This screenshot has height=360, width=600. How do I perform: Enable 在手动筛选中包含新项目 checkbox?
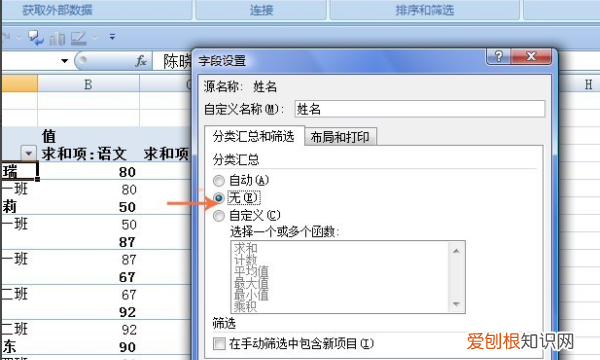click(x=219, y=343)
